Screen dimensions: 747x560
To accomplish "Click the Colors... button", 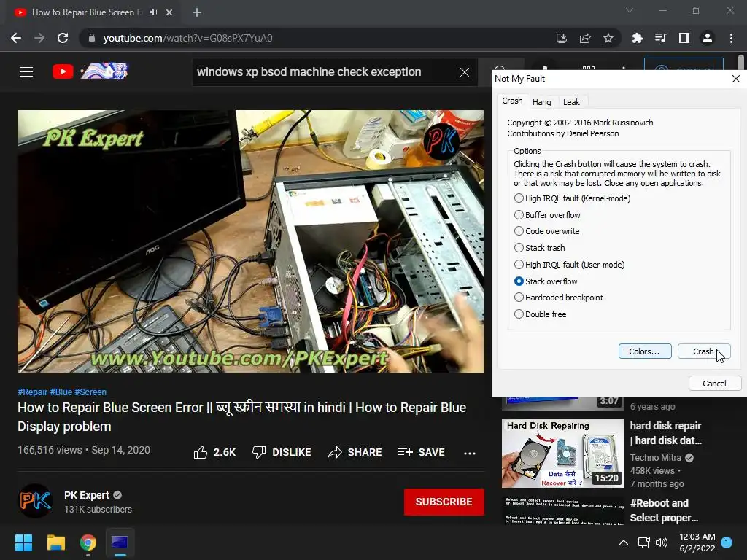I will click(x=645, y=351).
